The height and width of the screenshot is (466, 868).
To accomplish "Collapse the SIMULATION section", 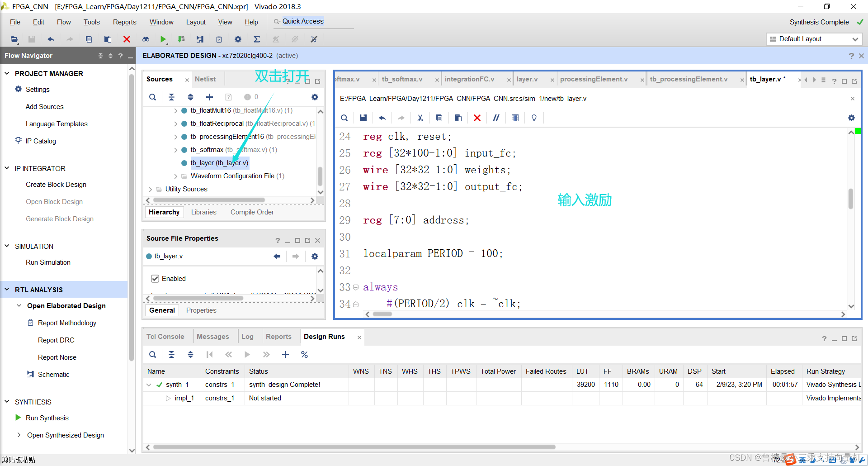I will tap(7, 246).
